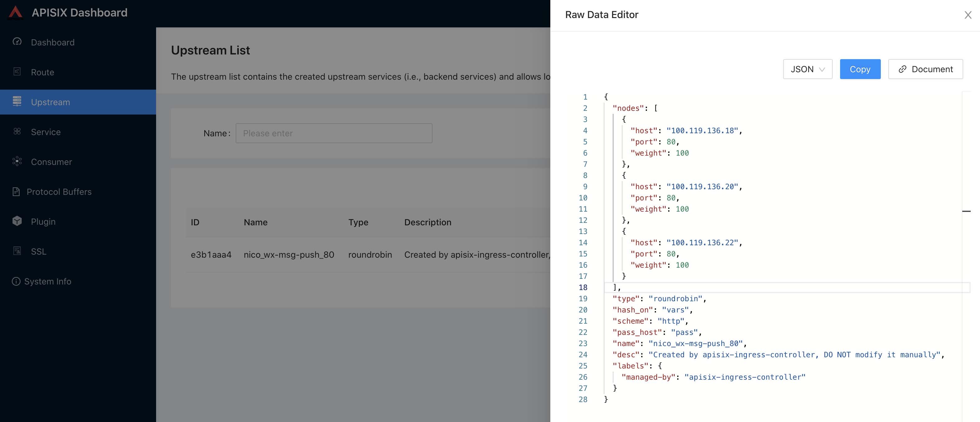This screenshot has height=422, width=980.
Task: Click the Plugin cube icon in sidebar
Action: (x=17, y=221)
